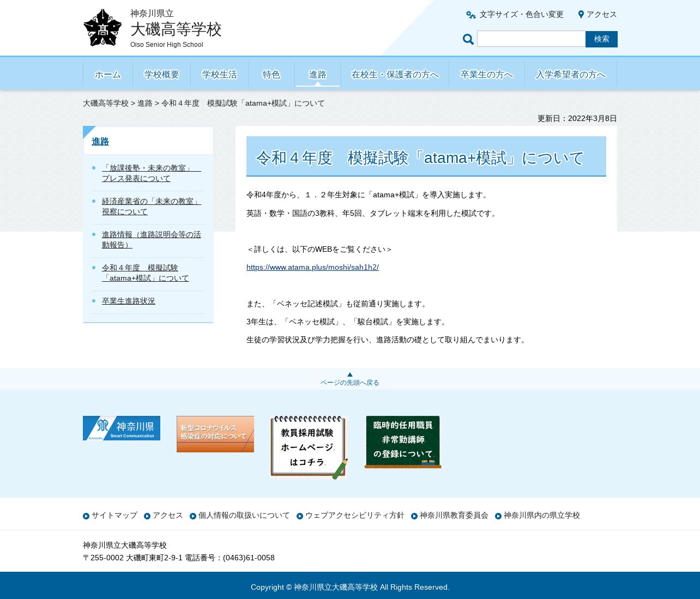Open 文字サイズ・色合い変更 link
700x599 pixels.
pos(521,15)
